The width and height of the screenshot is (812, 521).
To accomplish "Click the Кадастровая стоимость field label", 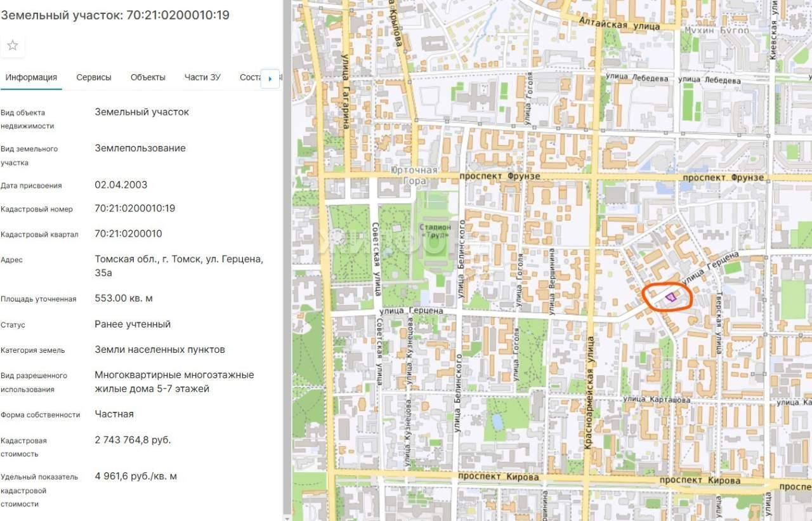I will (23, 447).
